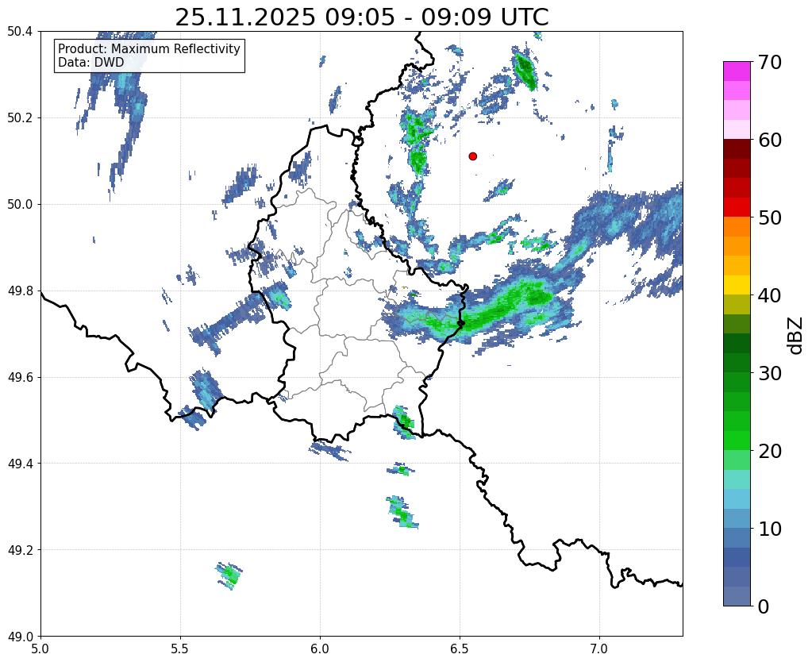Select the title "25.11.2025 09:05 - 09:09 UTC"

[x=361, y=17]
